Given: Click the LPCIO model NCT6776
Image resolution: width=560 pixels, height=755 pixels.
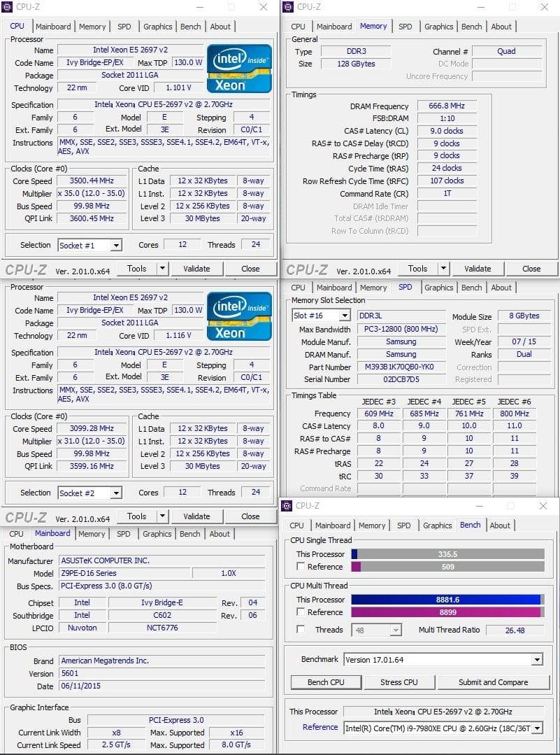Looking at the screenshot, I should tap(163, 628).
